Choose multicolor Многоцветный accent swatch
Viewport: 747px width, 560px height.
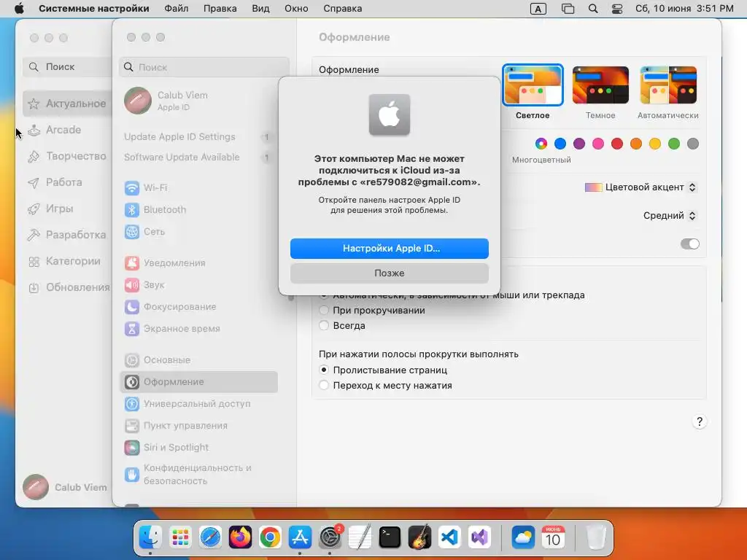click(x=541, y=144)
